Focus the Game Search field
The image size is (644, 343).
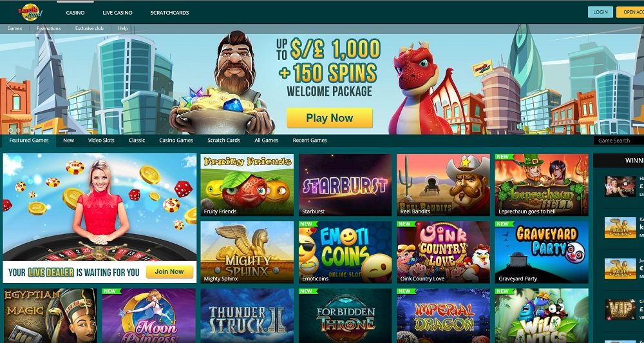click(618, 141)
